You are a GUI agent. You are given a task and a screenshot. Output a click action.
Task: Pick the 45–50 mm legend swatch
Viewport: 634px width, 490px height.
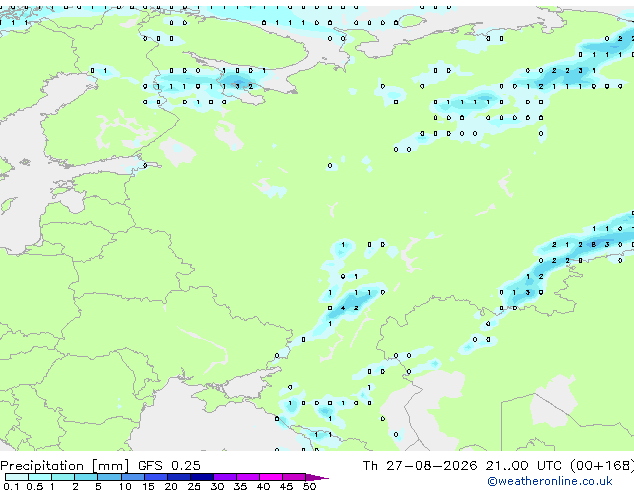(294, 477)
